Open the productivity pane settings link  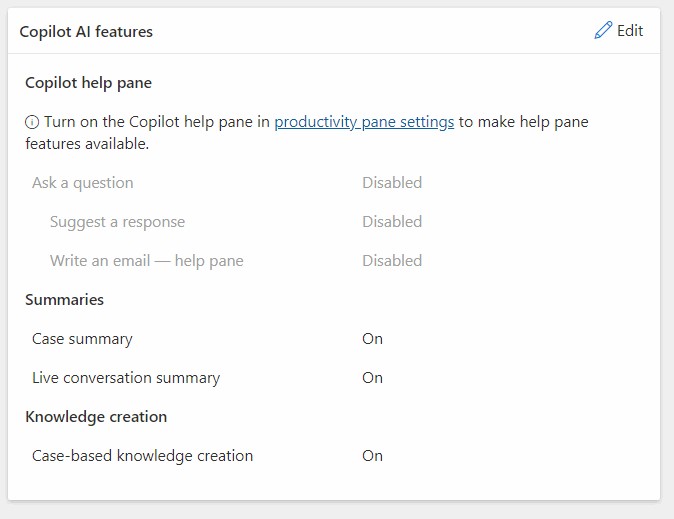(x=364, y=122)
